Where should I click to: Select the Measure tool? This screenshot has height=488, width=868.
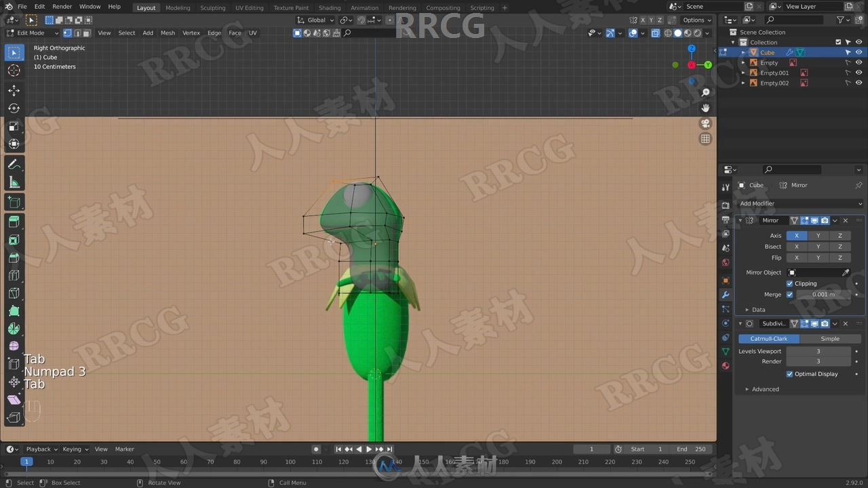click(14, 182)
